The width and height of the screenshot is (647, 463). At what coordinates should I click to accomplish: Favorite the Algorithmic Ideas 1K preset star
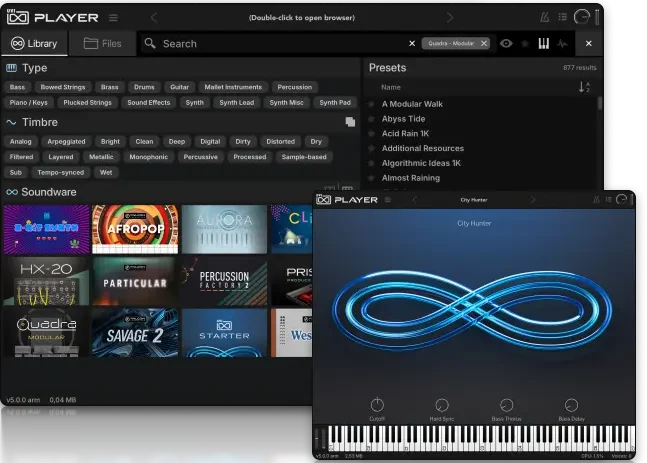pyautogui.click(x=371, y=163)
